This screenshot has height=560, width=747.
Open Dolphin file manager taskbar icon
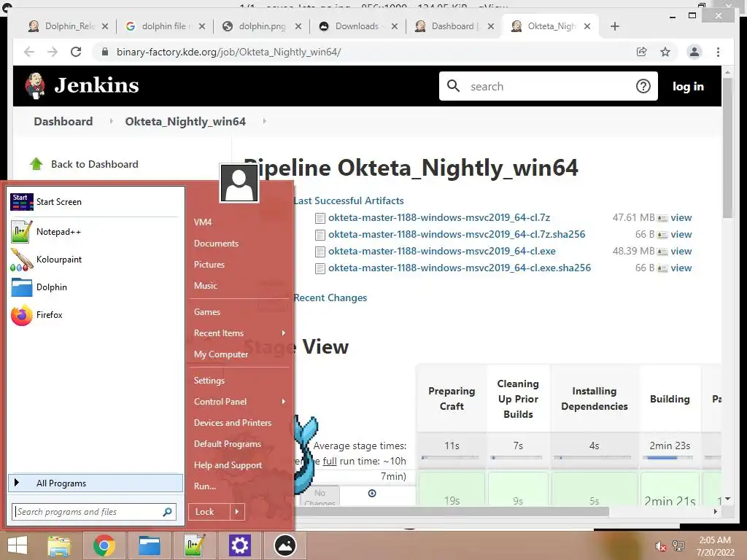[149, 545]
